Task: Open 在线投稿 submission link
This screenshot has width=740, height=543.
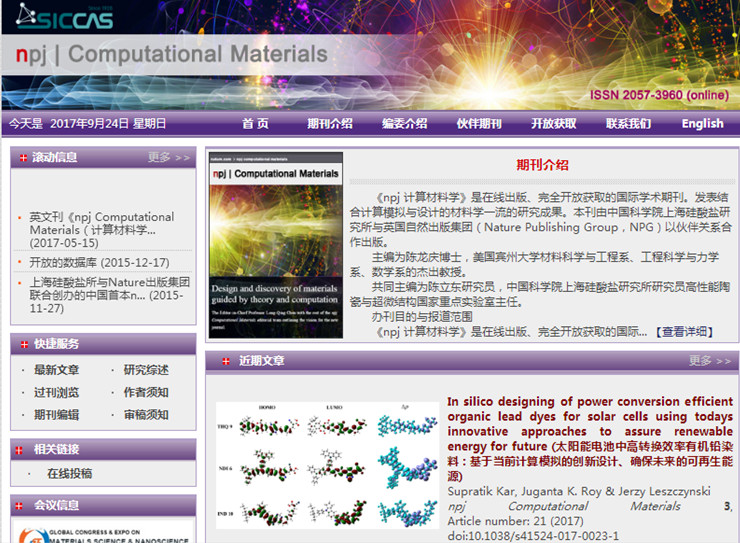Action: [x=69, y=473]
